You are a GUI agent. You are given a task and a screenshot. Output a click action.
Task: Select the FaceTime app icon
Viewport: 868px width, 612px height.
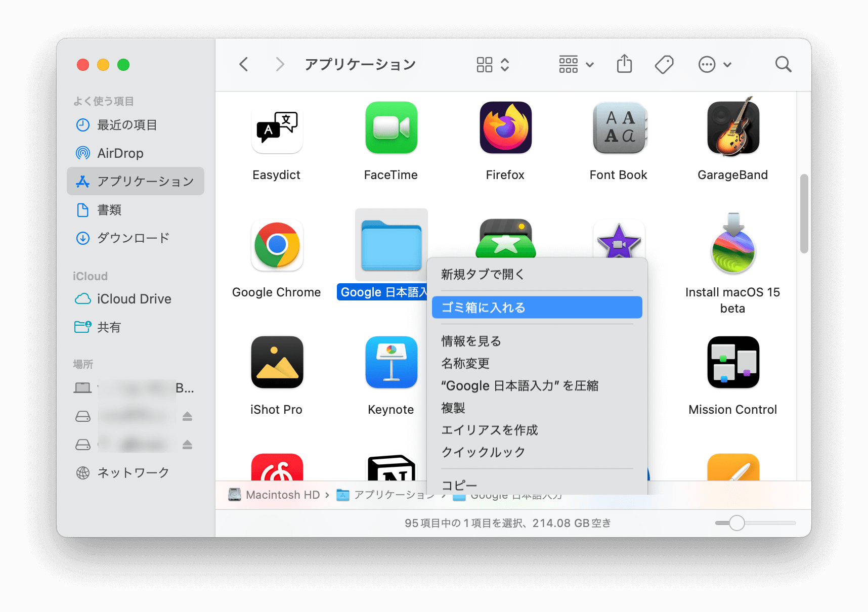(x=391, y=127)
